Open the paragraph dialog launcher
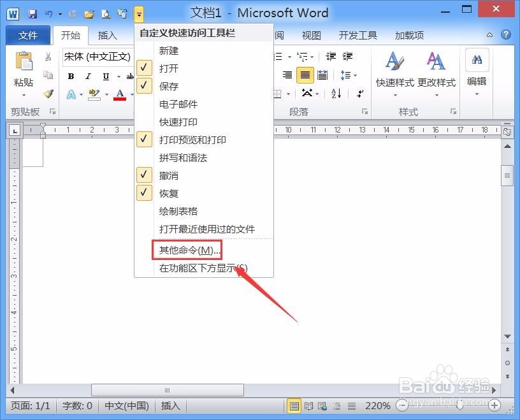The width and height of the screenshot is (520, 420). pyautogui.click(x=365, y=112)
